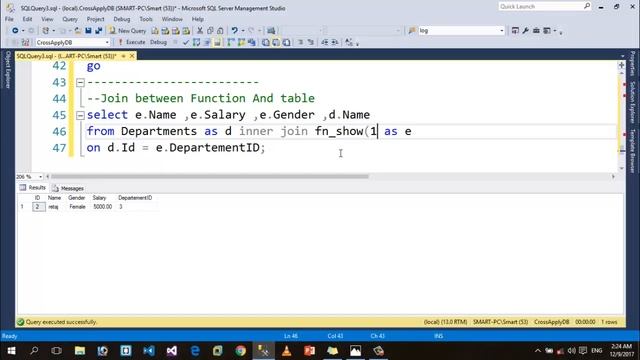This screenshot has height=360, width=640.
Task: Open the Undo history dropdown arrow
Action: click(x=243, y=31)
